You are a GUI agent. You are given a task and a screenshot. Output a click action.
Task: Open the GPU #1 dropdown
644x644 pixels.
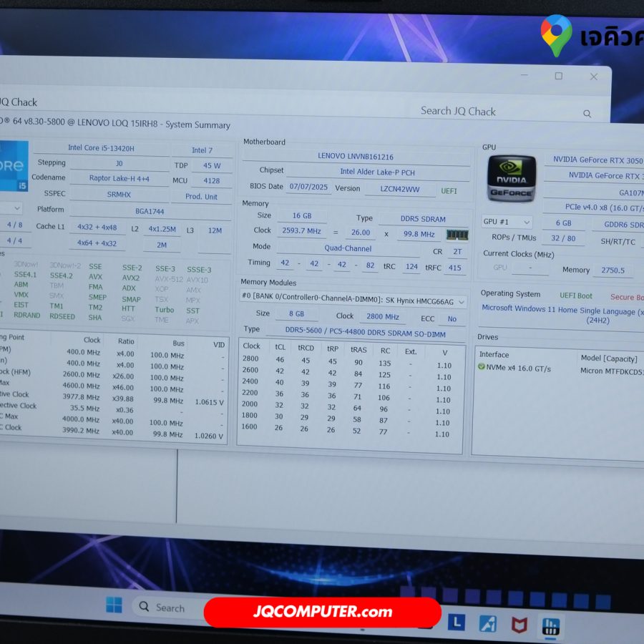coord(507,222)
